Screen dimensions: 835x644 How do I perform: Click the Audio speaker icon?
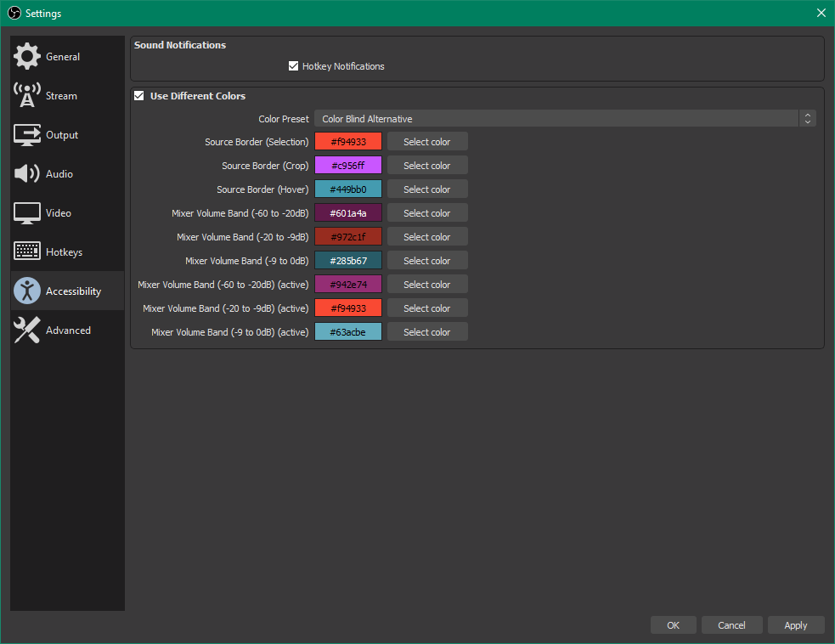pos(26,173)
